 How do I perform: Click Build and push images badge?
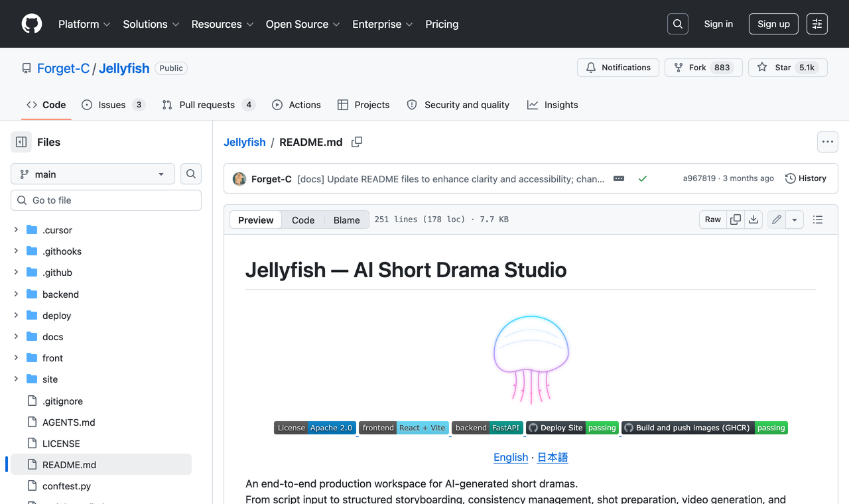click(x=704, y=428)
